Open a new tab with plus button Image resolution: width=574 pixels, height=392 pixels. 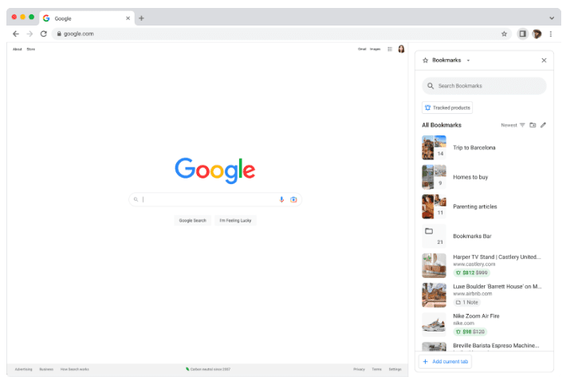[141, 18]
